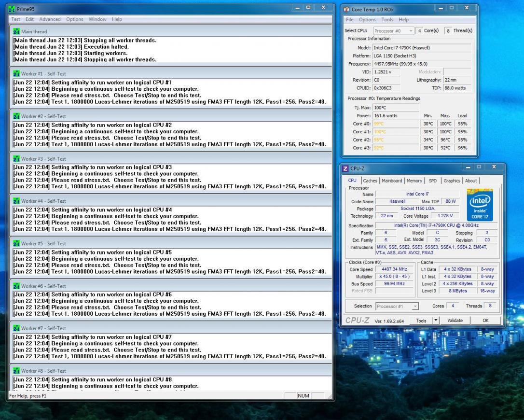The image size is (524, 420).
Task: Click the Worker #1 Self-Test icon
Action: click(x=16, y=73)
